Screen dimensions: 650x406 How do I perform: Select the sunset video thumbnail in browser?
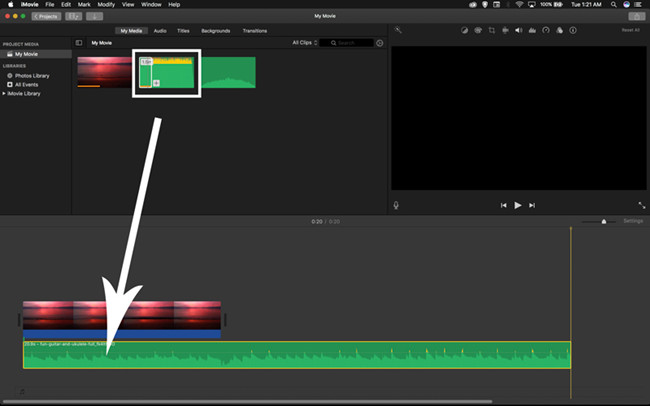click(x=104, y=72)
